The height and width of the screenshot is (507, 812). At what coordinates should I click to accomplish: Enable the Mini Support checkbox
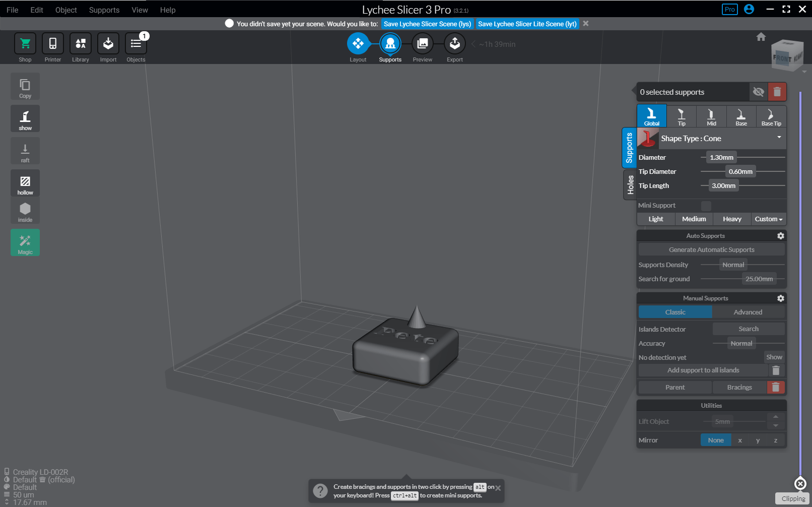pyautogui.click(x=706, y=206)
